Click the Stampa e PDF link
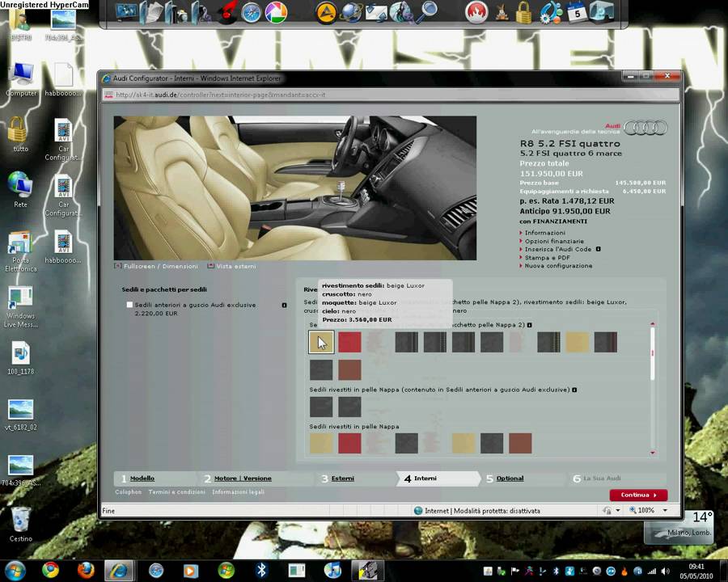Image resolution: width=728 pixels, height=582 pixels. coord(547,258)
